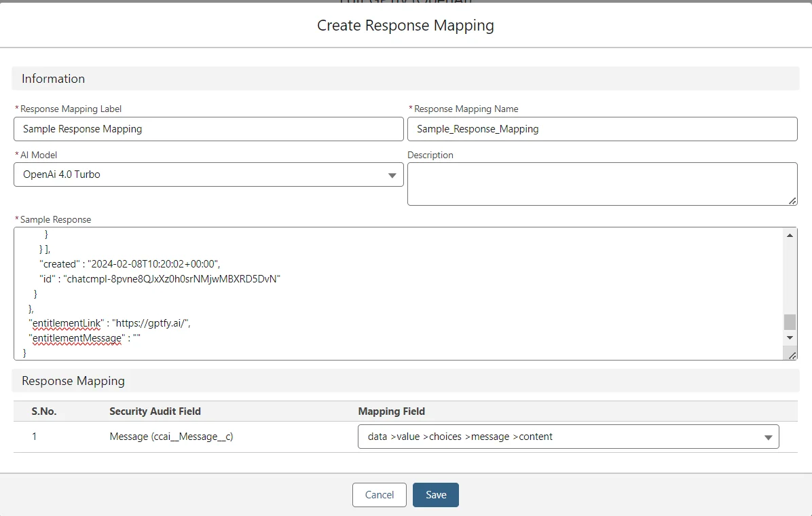
Task: Open the AI Model dropdown
Action: click(x=208, y=174)
